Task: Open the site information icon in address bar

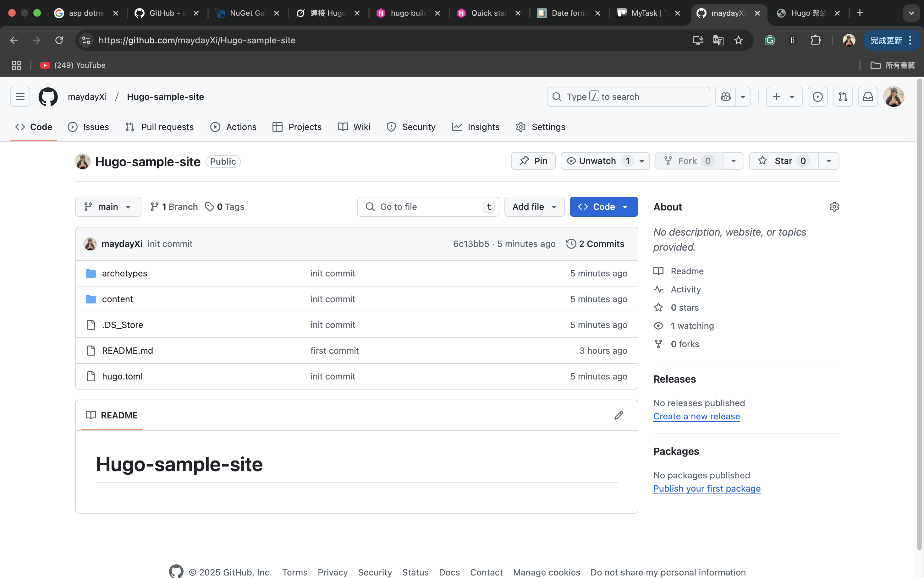Action: (x=86, y=40)
